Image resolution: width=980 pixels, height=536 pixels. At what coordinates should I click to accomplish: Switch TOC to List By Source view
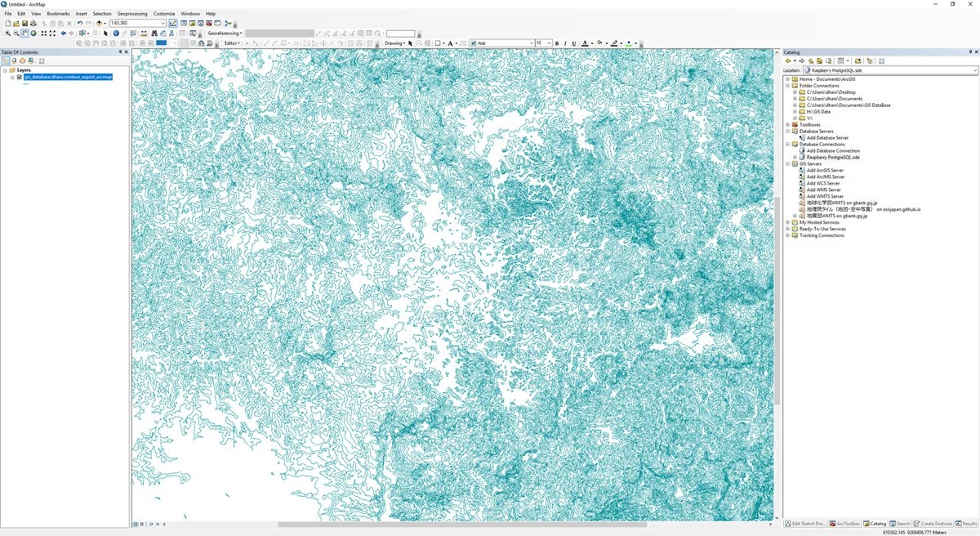point(14,60)
